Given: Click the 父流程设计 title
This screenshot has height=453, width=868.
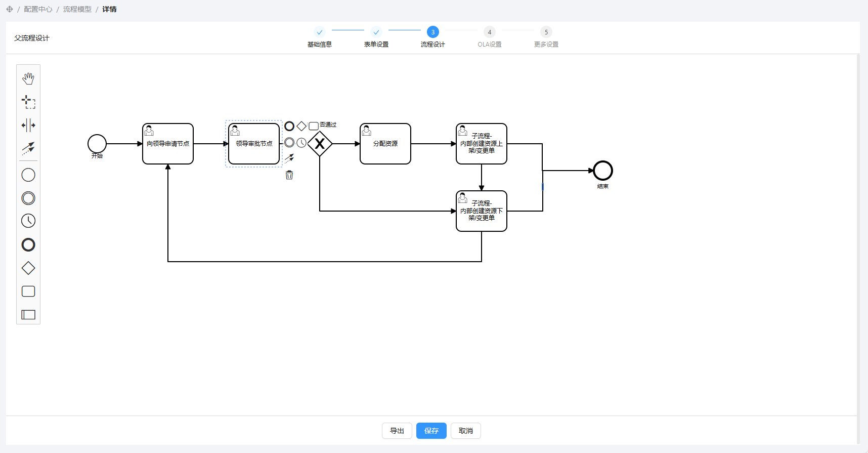Looking at the screenshot, I should pos(32,38).
